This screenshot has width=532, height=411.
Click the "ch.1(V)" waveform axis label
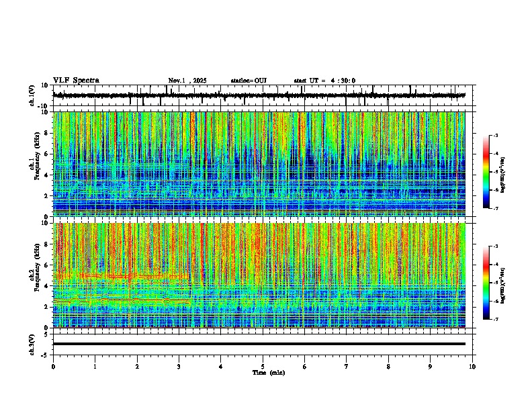pyautogui.click(x=33, y=95)
